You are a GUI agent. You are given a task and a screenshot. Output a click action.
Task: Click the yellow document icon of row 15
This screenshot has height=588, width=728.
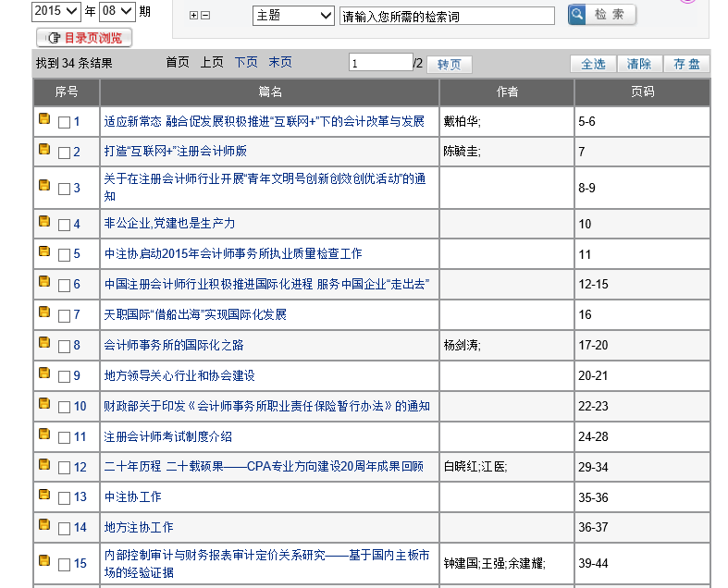[x=43, y=560]
